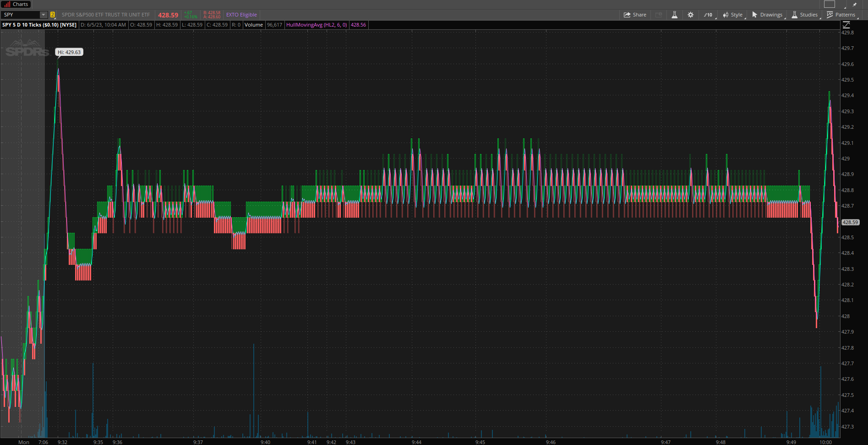Expand the SPY symbol dropdown arrow

point(44,15)
